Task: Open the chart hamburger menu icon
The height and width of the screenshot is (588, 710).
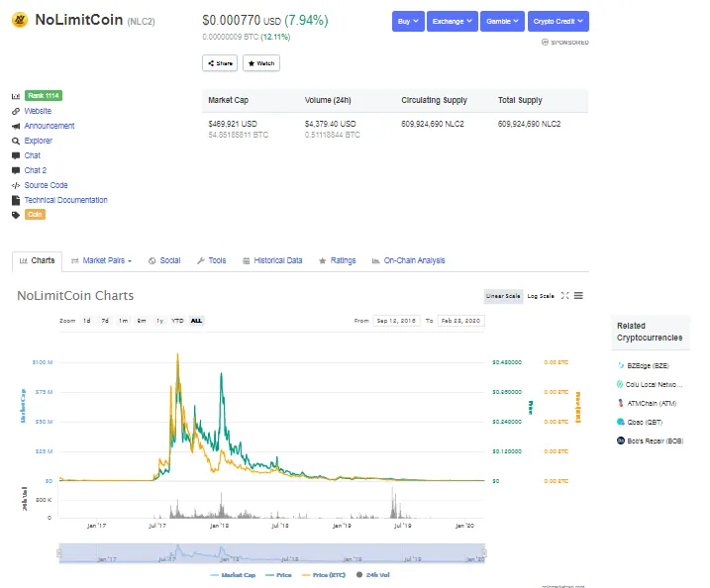Action: [578, 296]
